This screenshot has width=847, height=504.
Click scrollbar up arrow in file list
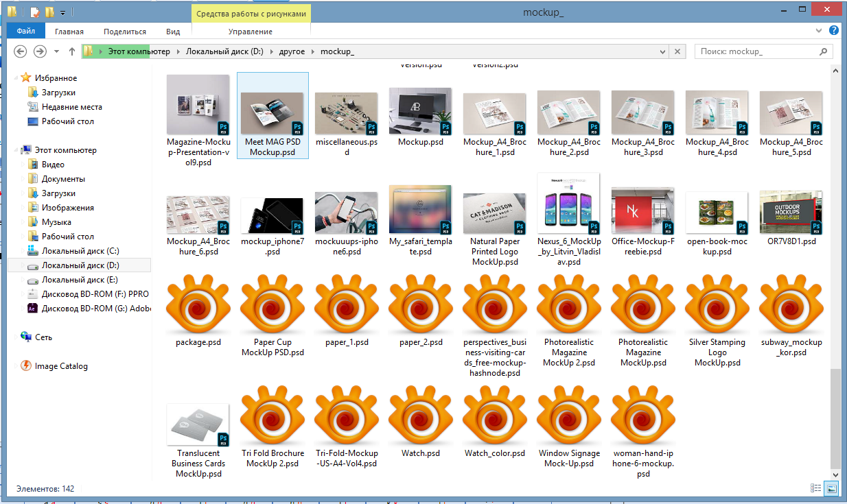(x=835, y=70)
